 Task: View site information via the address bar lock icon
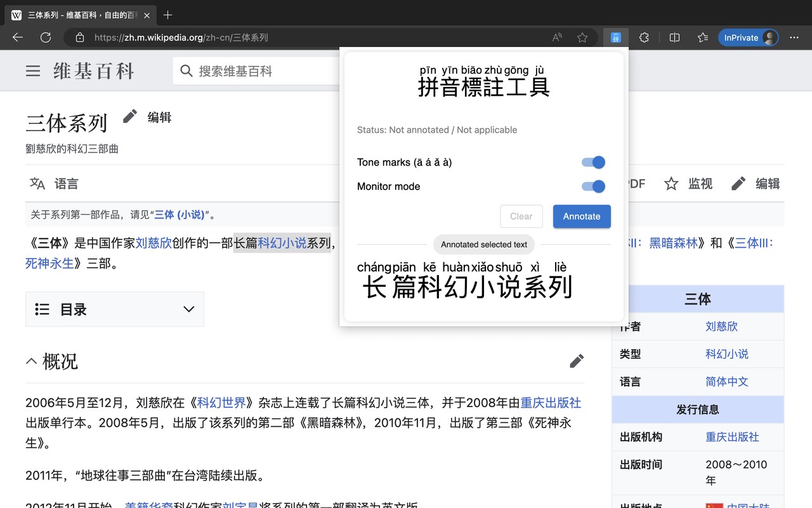click(80, 37)
